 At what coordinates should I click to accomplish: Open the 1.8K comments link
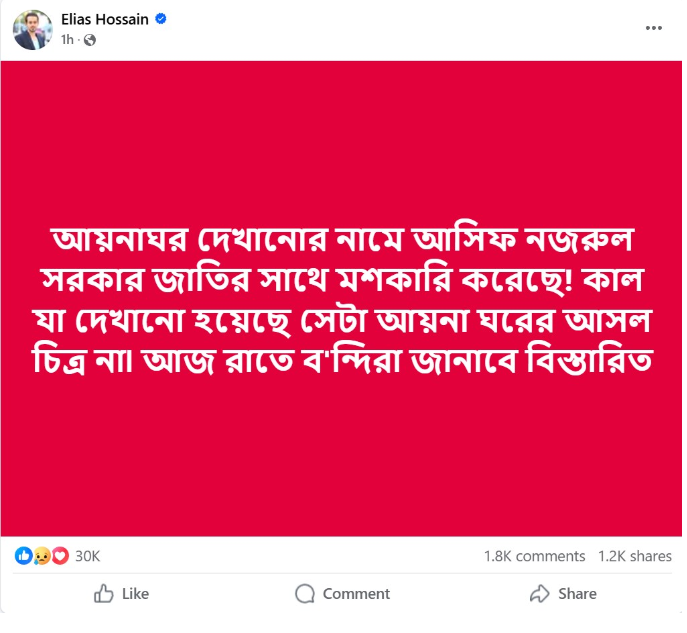click(534, 556)
